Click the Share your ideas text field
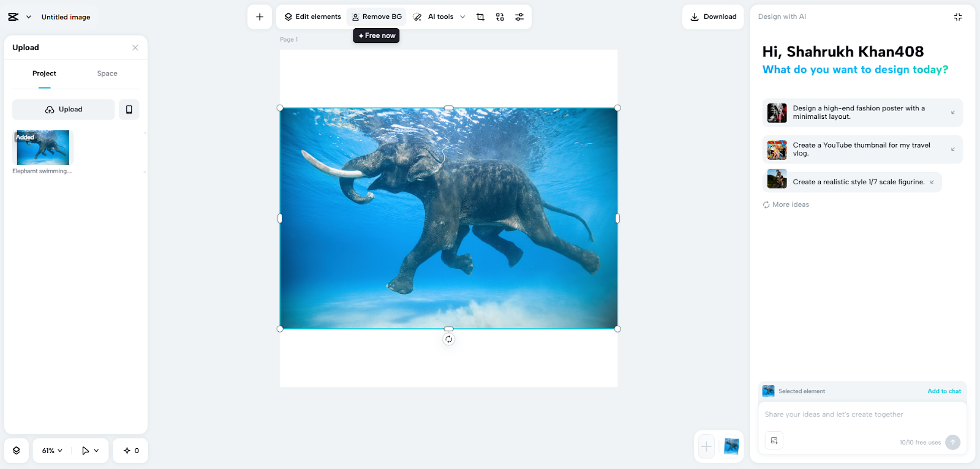980x469 pixels. (858, 415)
